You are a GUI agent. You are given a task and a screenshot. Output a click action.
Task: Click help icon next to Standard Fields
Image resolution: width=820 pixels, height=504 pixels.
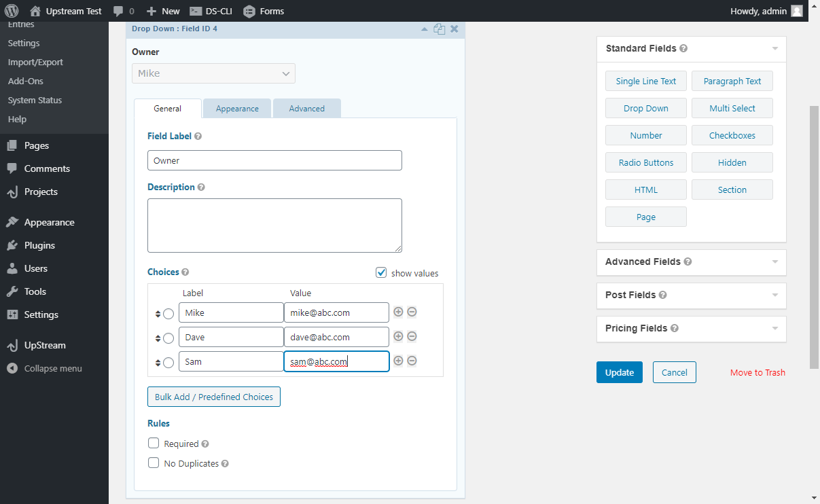(x=683, y=49)
